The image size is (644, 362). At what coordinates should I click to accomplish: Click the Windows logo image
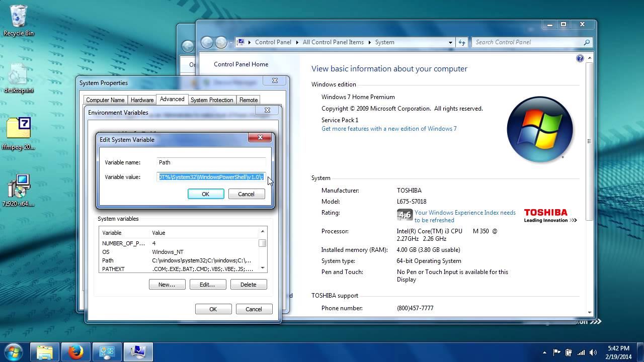540,128
